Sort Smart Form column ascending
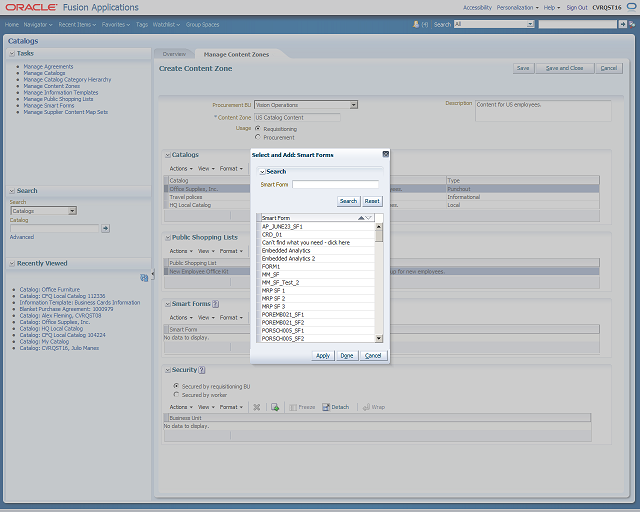 tap(361, 218)
